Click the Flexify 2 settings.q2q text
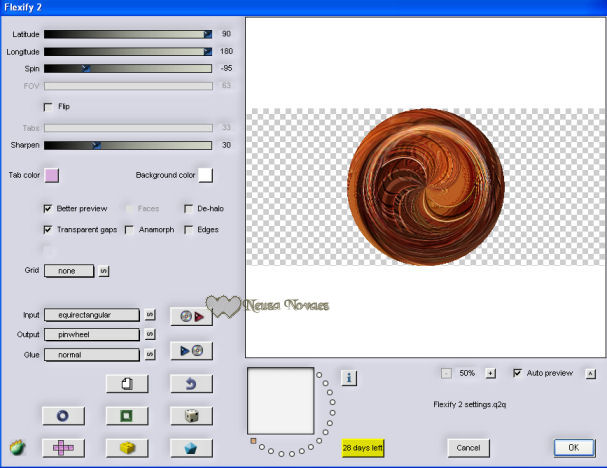Image resolution: width=607 pixels, height=468 pixels. tap(470, 405)
